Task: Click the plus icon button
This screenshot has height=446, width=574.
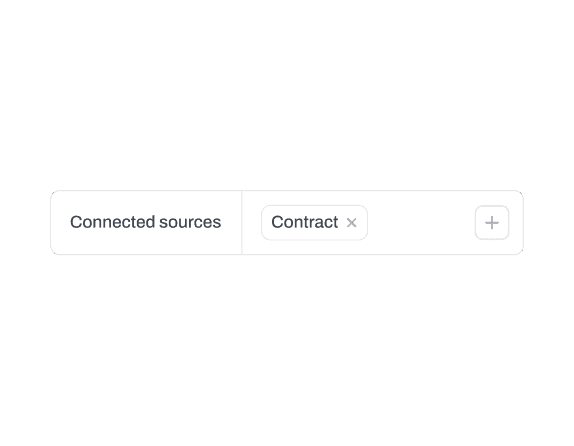Action: coord(492,223)
